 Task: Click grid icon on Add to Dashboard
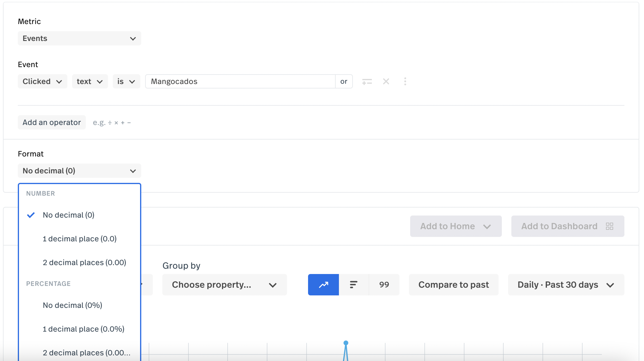[610, 226]
